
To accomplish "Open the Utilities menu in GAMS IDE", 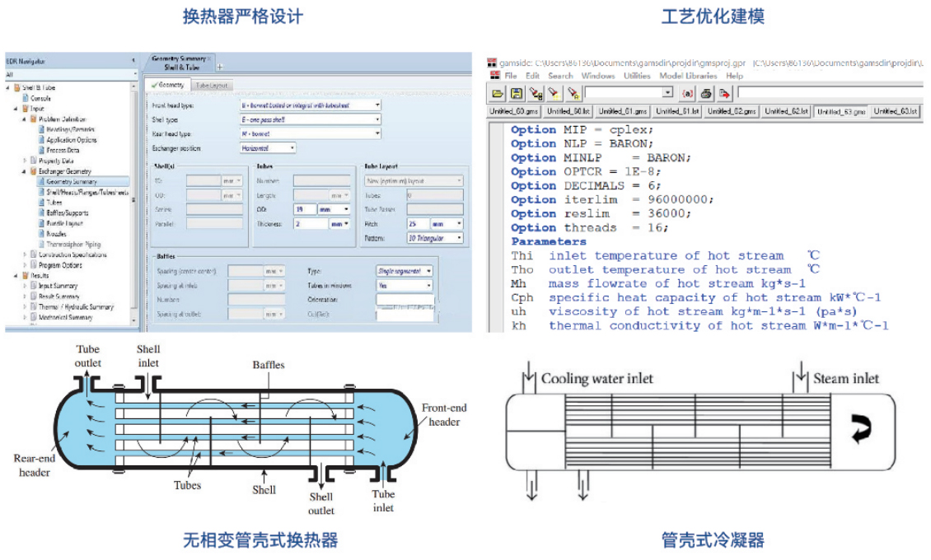I will click(636, 76).
